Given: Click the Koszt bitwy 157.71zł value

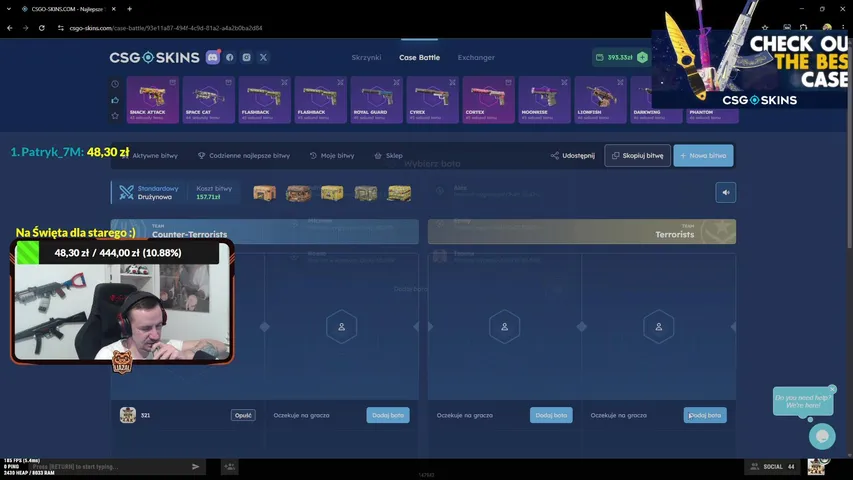Looking at the screenshot, I should 208,197.
